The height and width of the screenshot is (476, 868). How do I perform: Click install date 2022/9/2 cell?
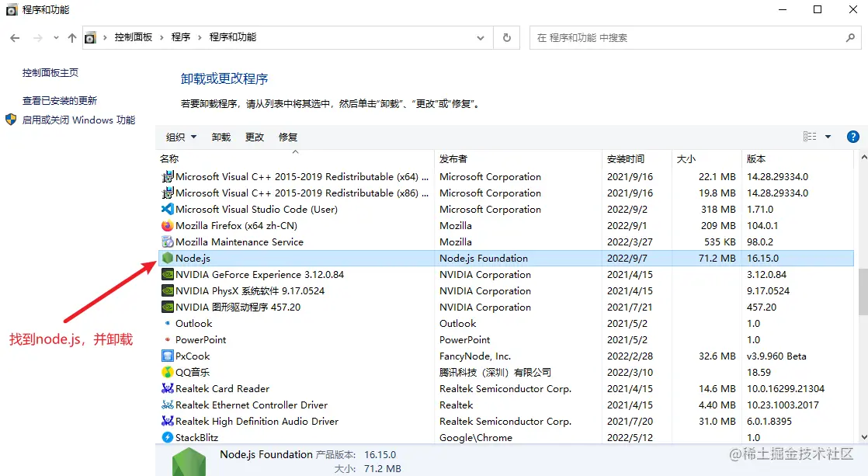coord(627,209)
